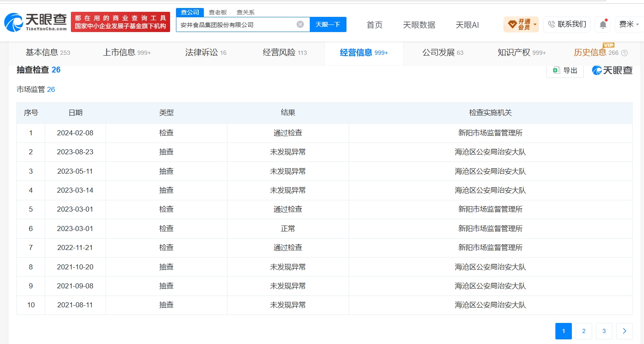
Task: Open the 知识产权 tab
Action: [522, 53]
